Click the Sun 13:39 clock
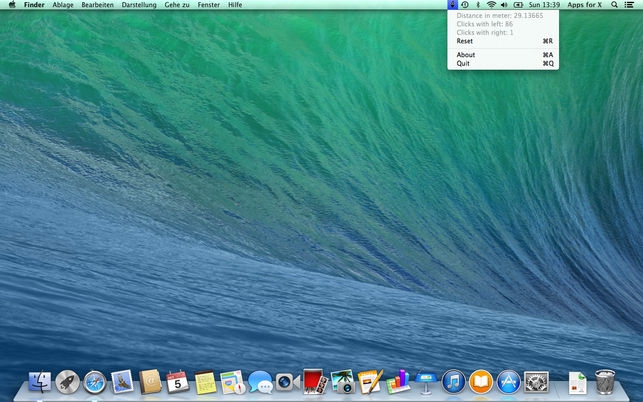 544,5
